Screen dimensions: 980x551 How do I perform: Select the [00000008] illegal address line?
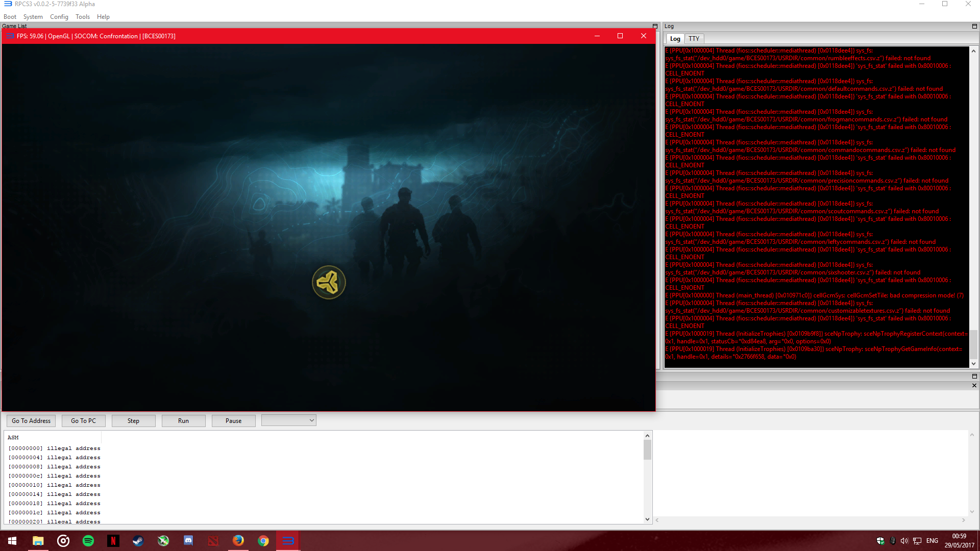54,467
